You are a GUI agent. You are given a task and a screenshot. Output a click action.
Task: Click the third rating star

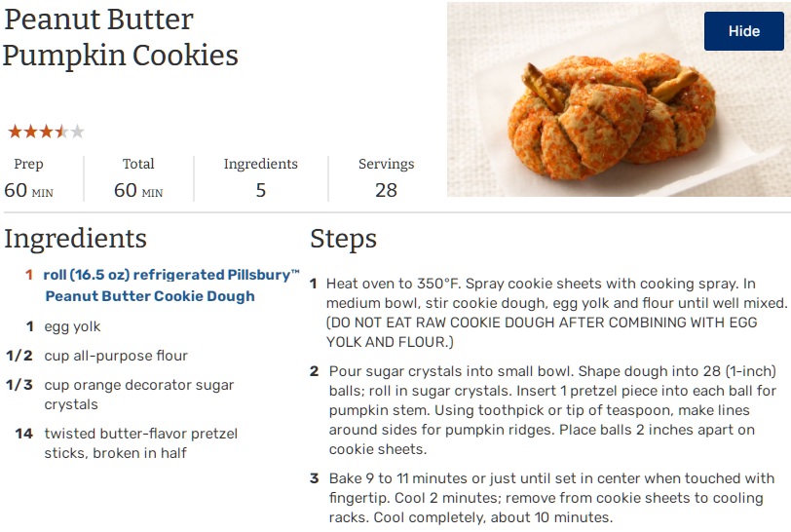pos(46,132)
